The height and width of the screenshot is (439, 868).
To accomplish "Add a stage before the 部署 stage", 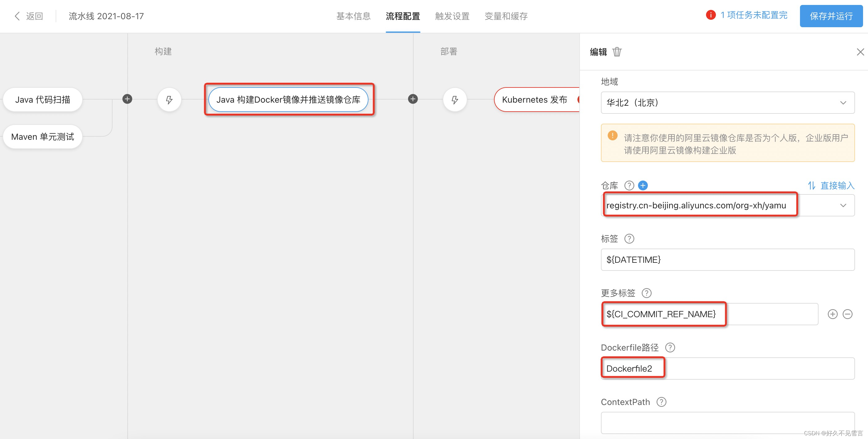I will (x=413, y=99).
